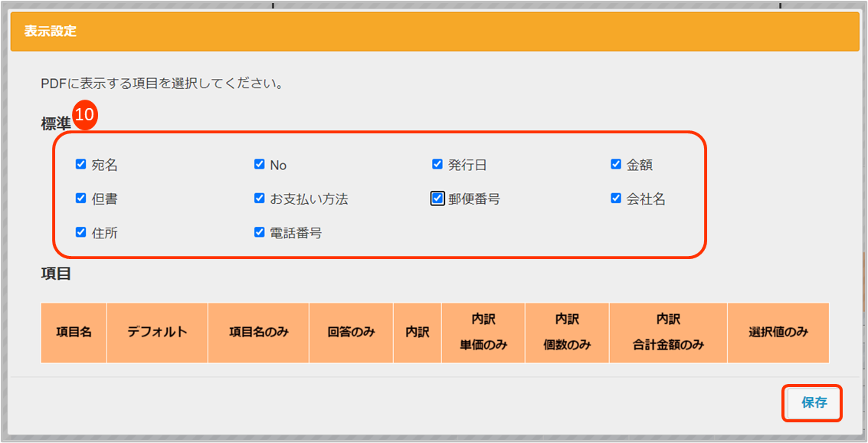Viewport: 868px width, 443px height.
Task: Click the 内訳 単価のみ column header
Action: pyautogui.click(x=483, y=333)
